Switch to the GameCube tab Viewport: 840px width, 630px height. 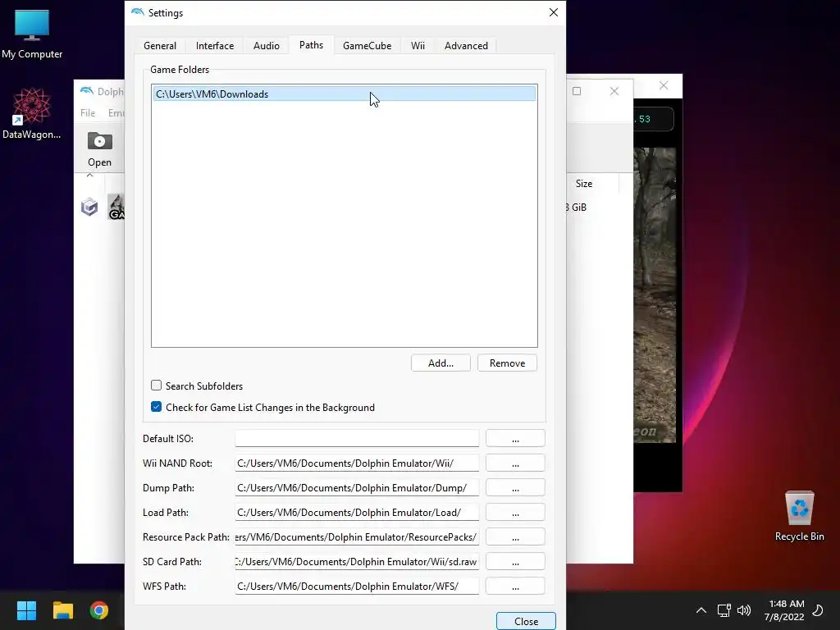tap(367, 46)
